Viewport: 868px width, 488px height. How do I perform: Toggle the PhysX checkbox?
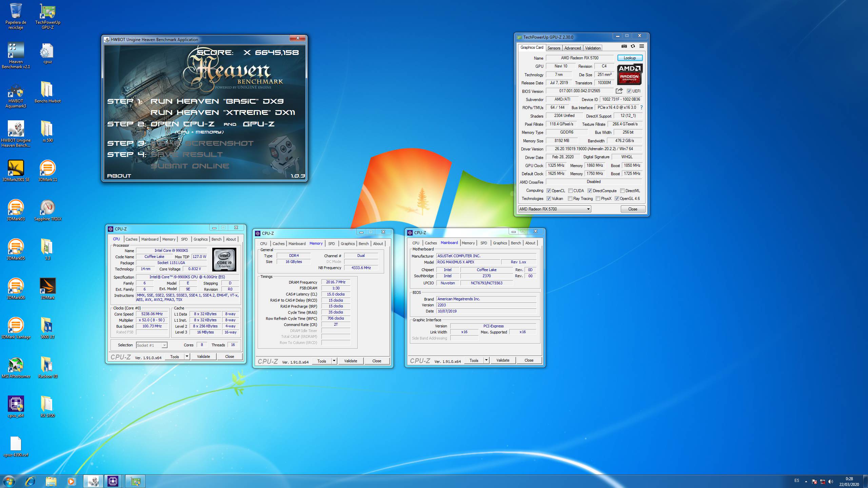pos(598,199)
